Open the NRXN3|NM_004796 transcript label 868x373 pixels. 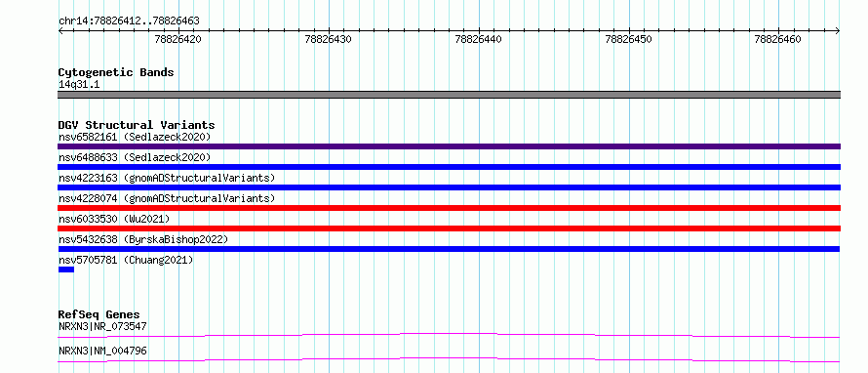pos(102,351)
